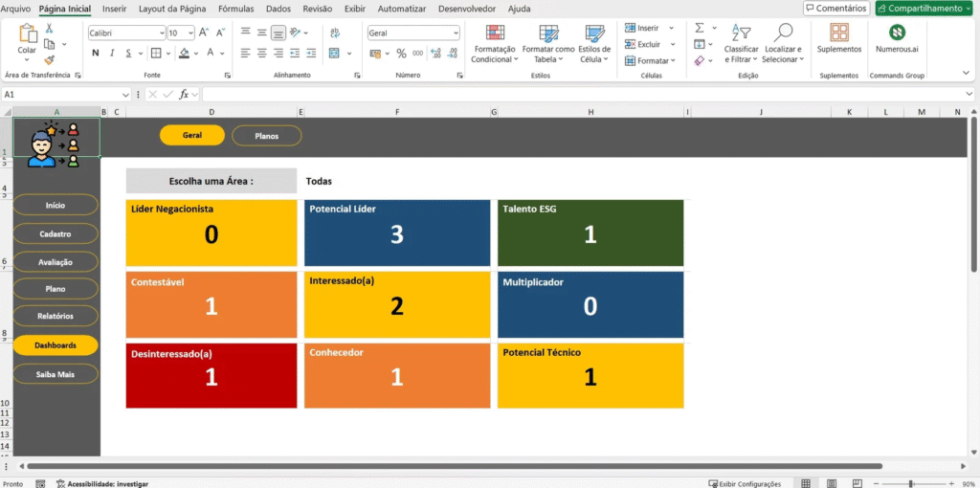Click the font color letter A button
This screenshot has width=980, height=488.
pyautogui.click(x=209, y=54)
